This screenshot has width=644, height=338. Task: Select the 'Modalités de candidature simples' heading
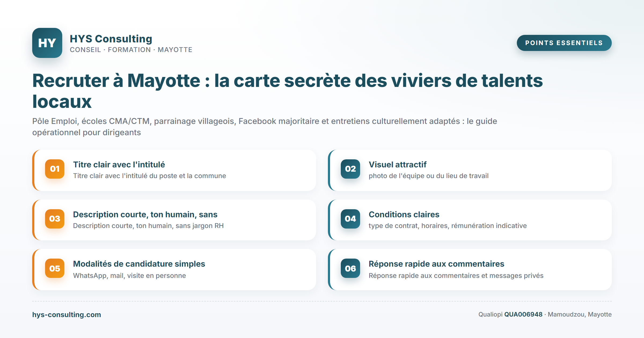(139, 264)
